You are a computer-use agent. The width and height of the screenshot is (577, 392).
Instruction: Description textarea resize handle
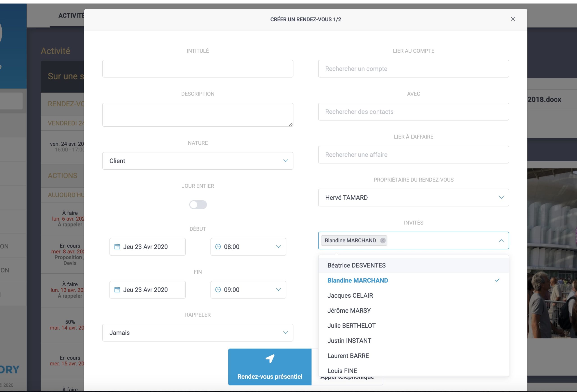point(291,124)
